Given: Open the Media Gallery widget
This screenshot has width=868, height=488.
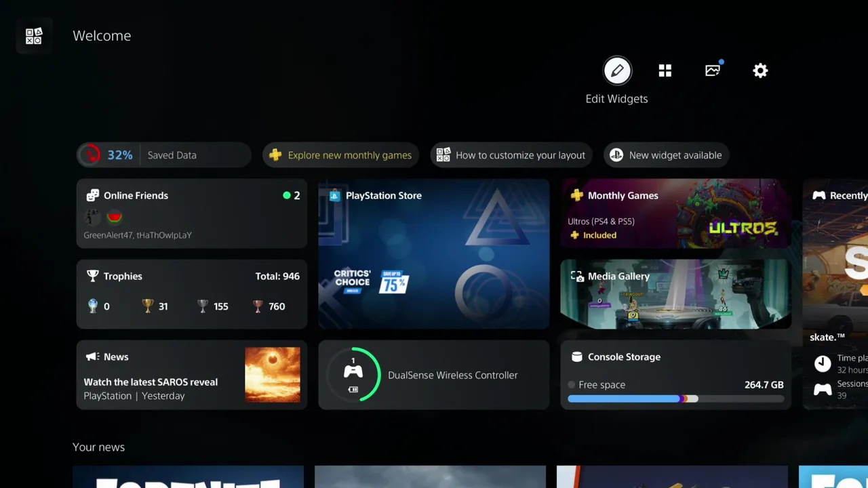Looking at the screenshot, I should pyautogui.click(x=676, y=294).
